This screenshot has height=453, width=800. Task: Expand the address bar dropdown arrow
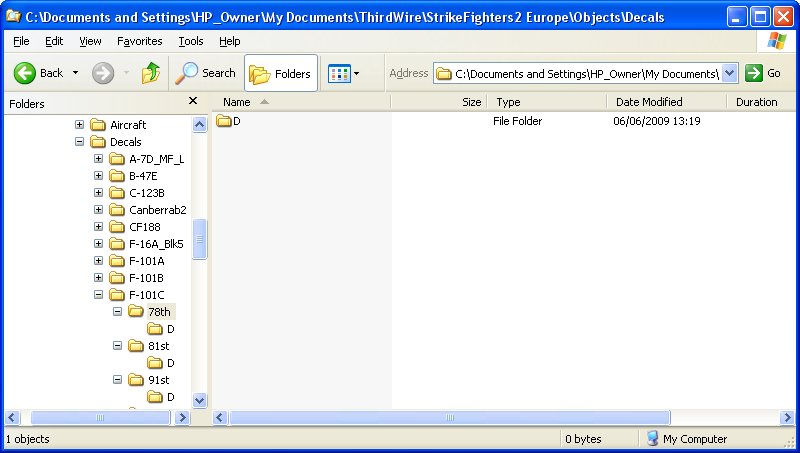click(x=730, y=73)
